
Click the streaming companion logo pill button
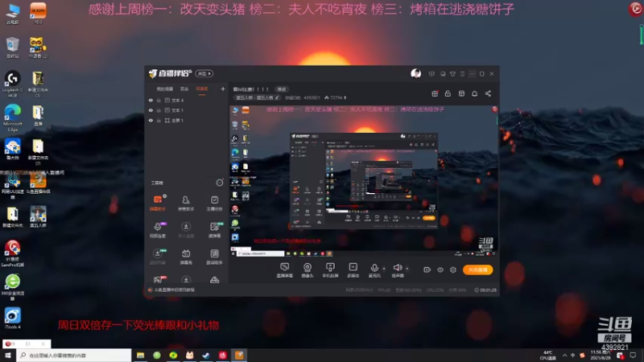click(204, 73)
